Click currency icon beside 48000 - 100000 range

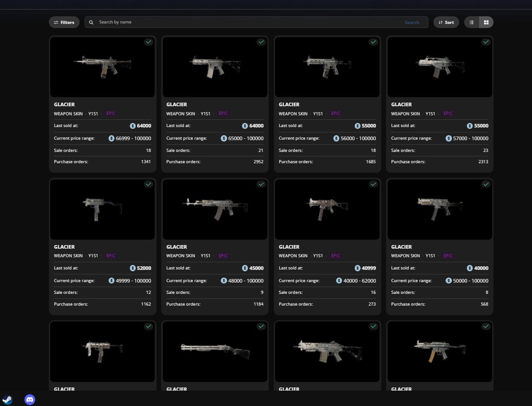[223, 281]
